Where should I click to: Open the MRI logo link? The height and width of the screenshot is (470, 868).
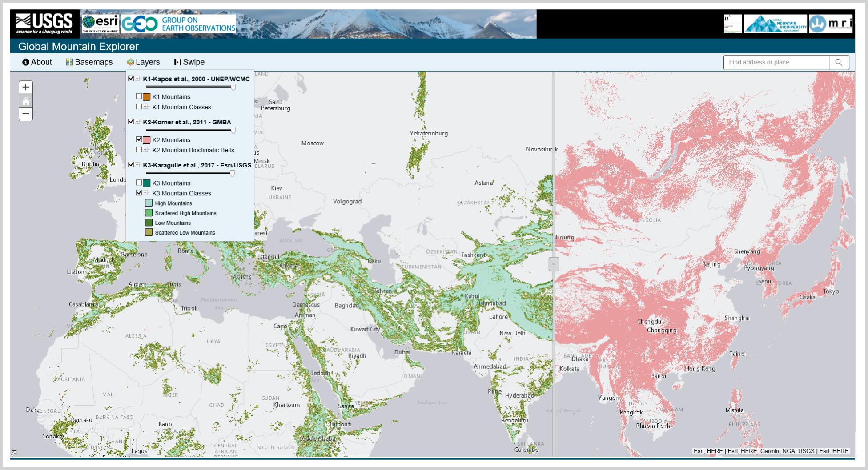pos(830,24)
